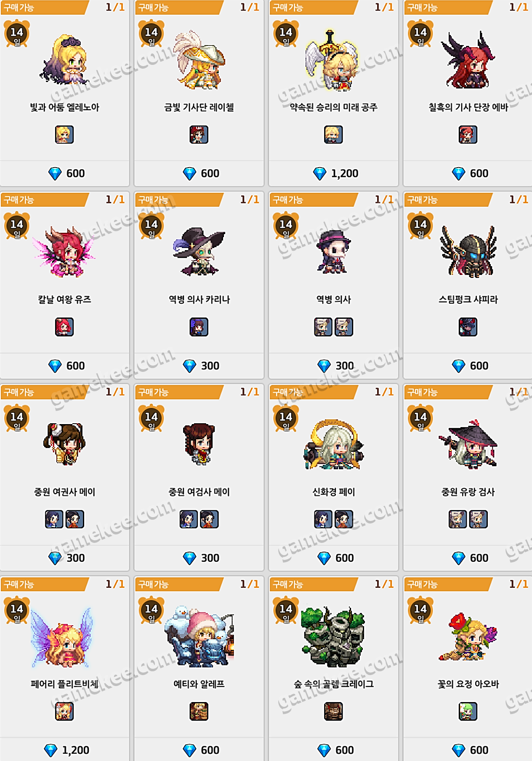The width and height of the screenshot is (532, 761).
Task: Buy 숲 속의 골렘 크레이그 for 600 gems
Action: [x=333, y=750]
